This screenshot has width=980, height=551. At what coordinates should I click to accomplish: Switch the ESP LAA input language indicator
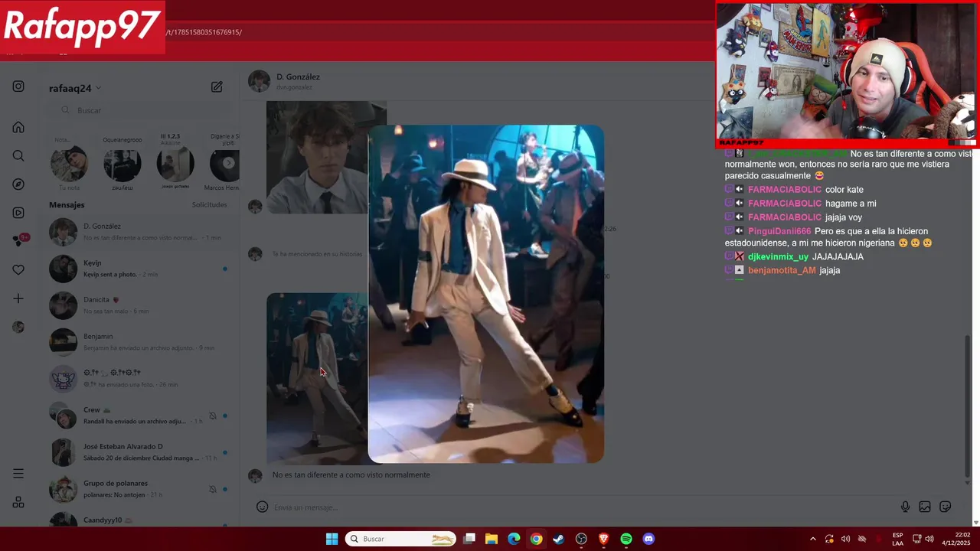(897, 539)
